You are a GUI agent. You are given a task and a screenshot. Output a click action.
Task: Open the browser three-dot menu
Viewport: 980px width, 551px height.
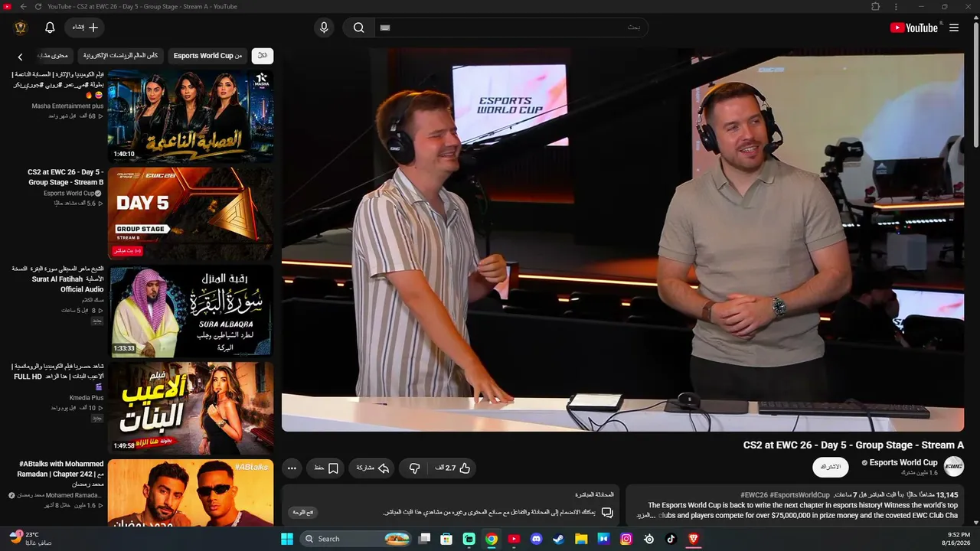point(896,7)
